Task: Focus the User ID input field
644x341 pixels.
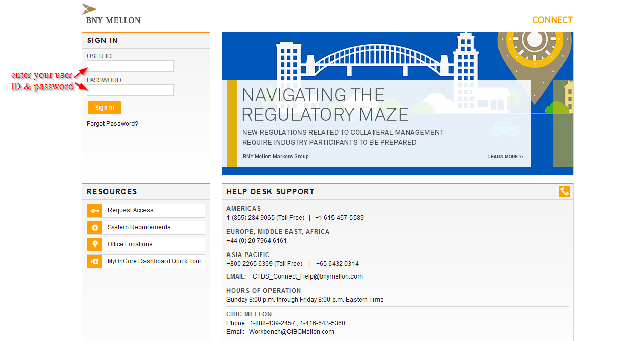Action: (130, 66)
